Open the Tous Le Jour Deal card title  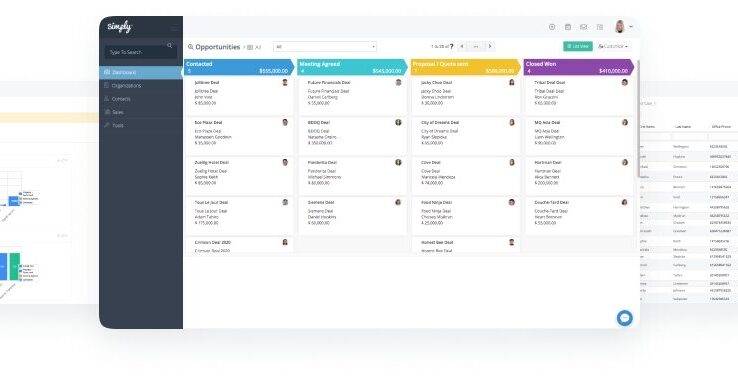point(211,202)
